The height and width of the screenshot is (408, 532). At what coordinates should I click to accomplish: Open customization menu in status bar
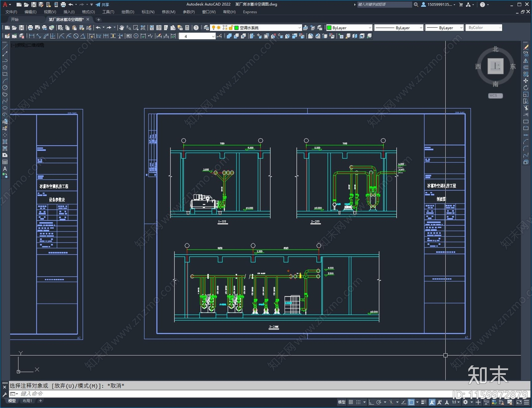(x=527, y=402)
